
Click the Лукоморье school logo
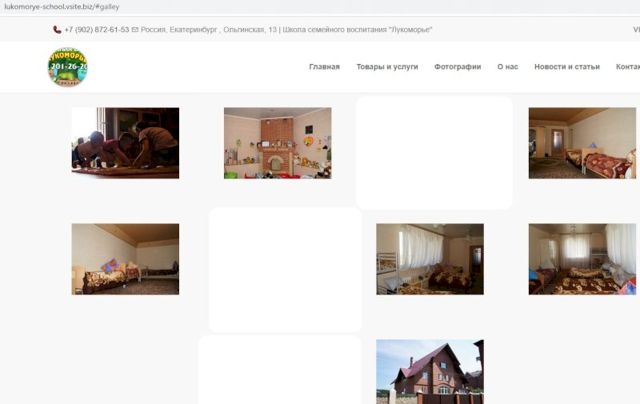pyautogui.click(x=67, y=67)
